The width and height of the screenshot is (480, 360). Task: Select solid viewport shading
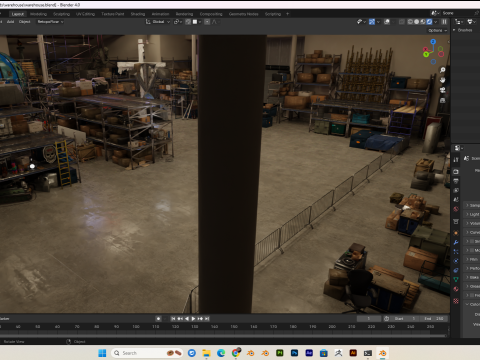416,22
